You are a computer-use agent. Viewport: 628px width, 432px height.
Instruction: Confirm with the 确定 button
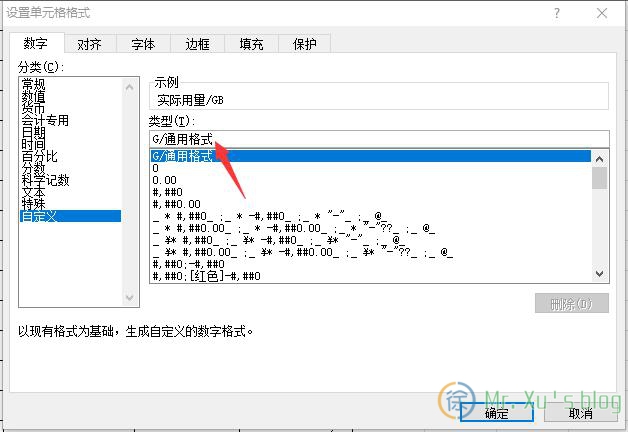point(496,413)
